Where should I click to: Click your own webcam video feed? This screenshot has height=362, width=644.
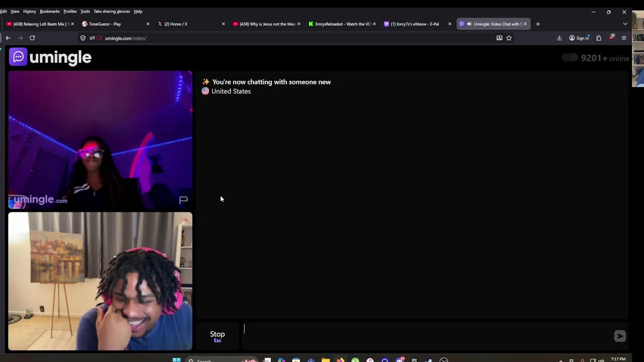click(x=100, y=281)
